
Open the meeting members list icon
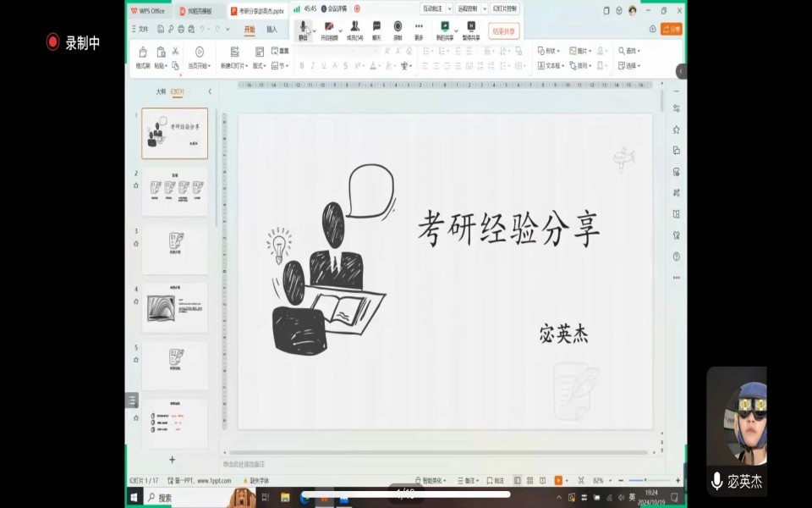coord(354,29)
